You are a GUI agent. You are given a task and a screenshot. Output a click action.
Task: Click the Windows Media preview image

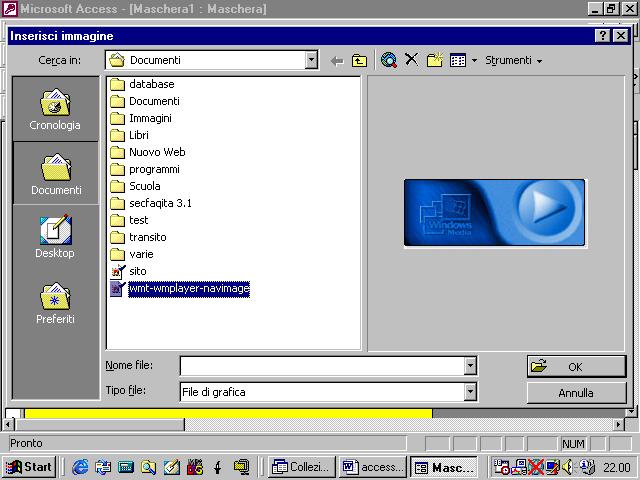point(494,213)
